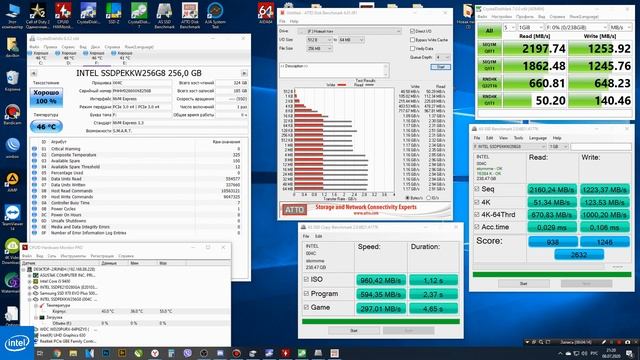Open the ATTO Disk Benchmark desktop shortcut
This screenshot has height=360, width=640.
(x=190, y=16)
